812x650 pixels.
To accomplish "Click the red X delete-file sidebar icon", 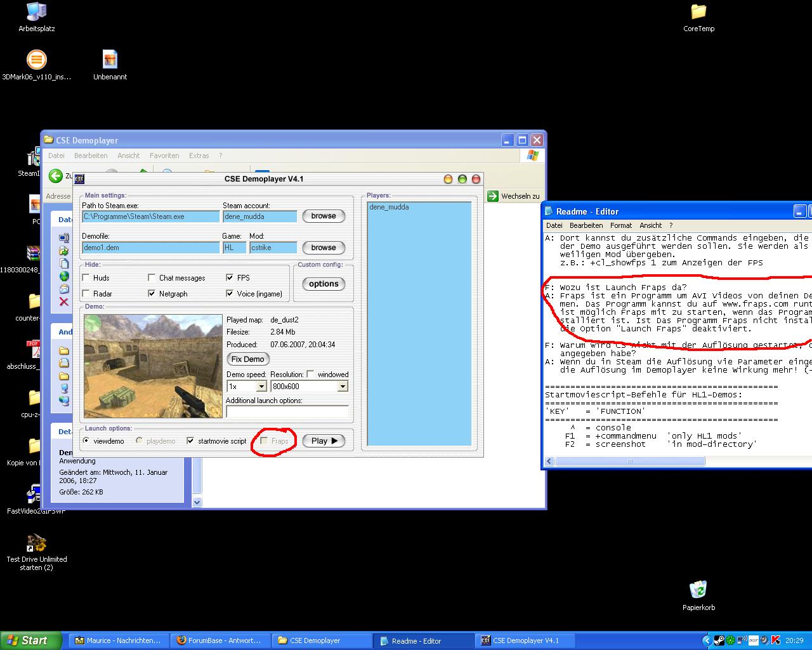I will 64,302.
